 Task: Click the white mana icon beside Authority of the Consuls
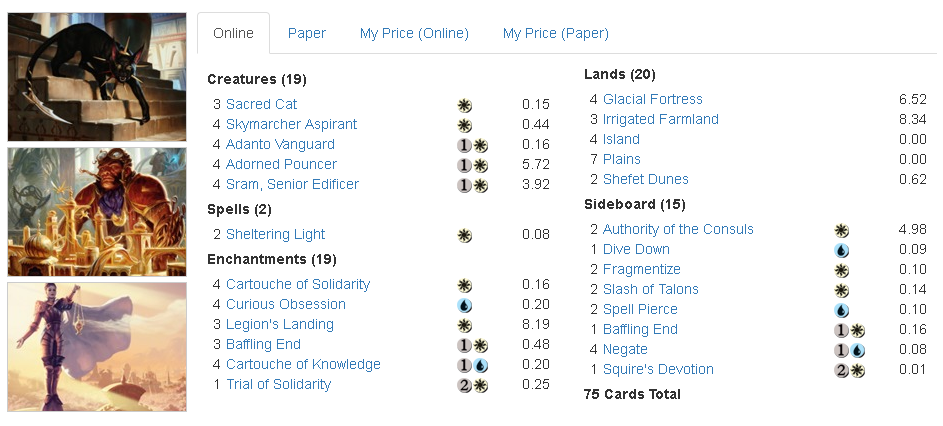point(841,229)
